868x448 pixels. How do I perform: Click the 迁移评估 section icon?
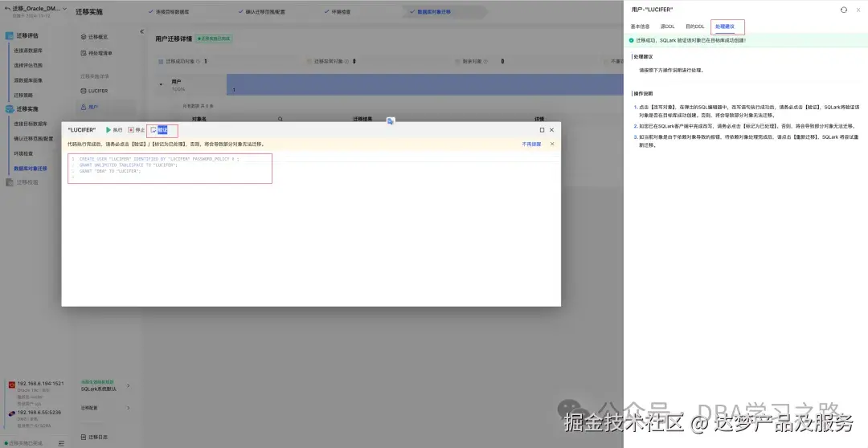click(10, 35)
